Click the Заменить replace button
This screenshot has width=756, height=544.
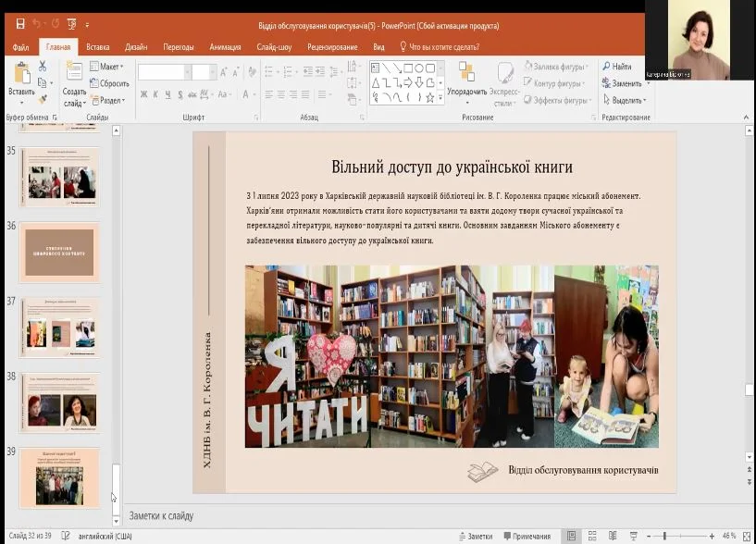[622, 83]
